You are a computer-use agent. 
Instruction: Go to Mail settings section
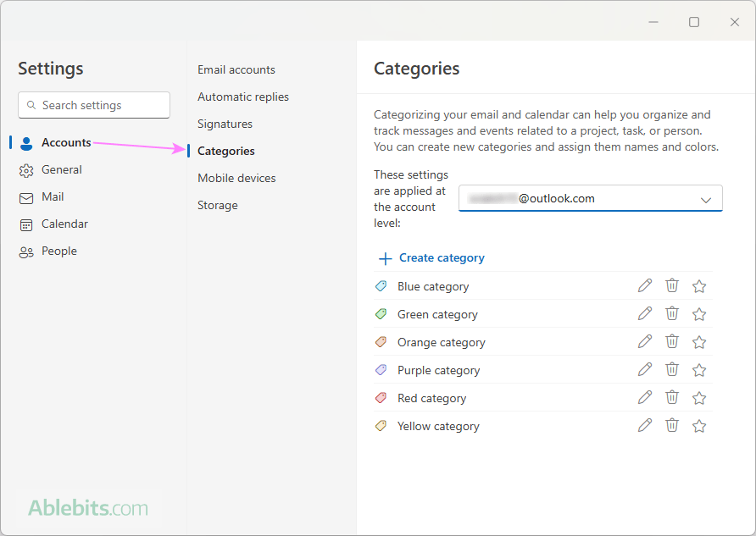53,196
